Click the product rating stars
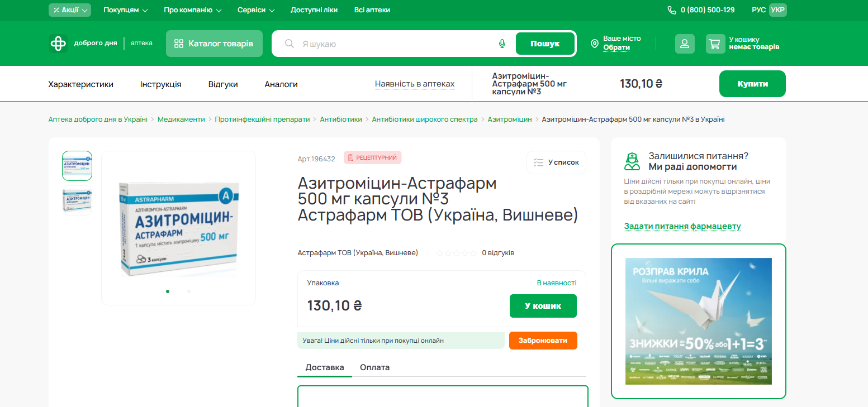Screen dimensions: 868x407 coord(457,253)
